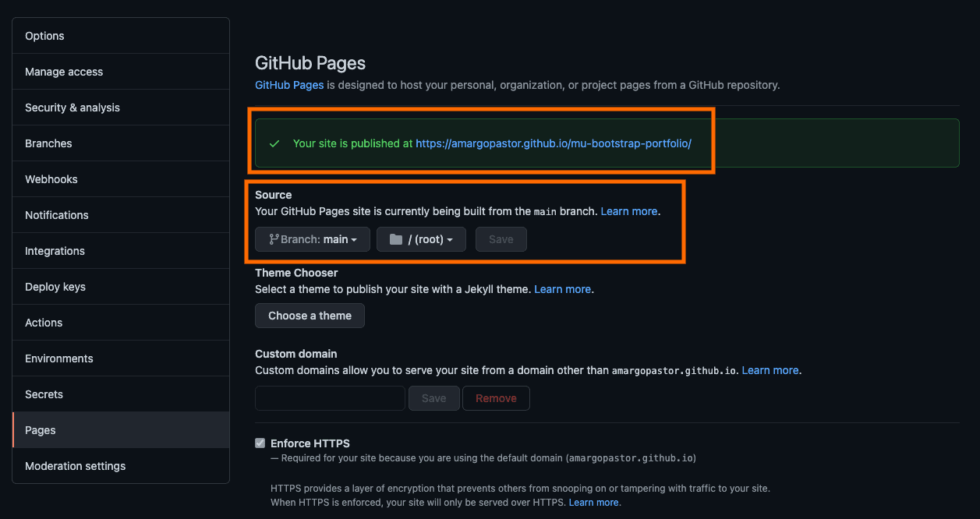Image resolution: width=980 pixels, height=519 pixels.
Task: Select Secrets in the settings sidebar
Action: [122, 394]
